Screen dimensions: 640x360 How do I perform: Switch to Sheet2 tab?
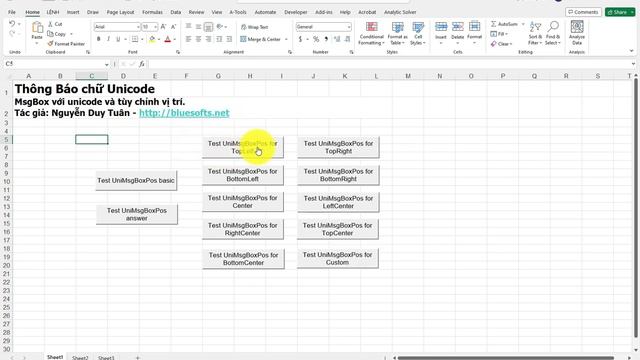pos(80,358)
